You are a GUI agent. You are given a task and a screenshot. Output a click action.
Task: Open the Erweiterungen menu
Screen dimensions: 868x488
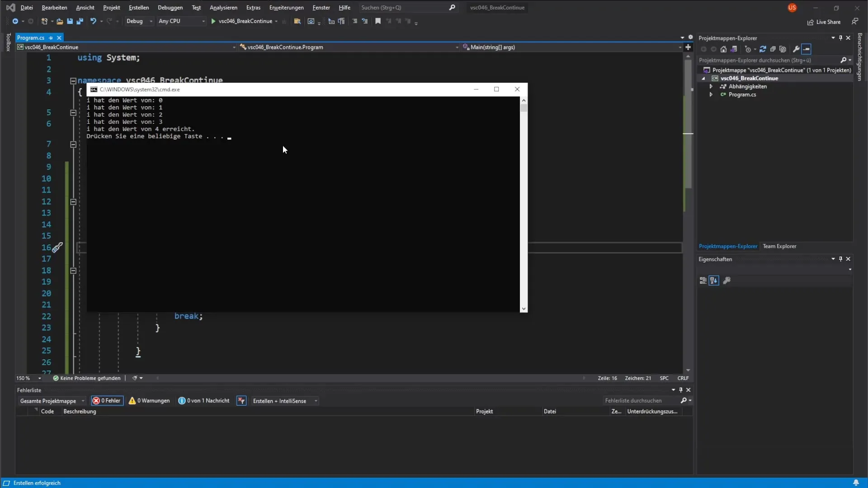pos(287,8)
